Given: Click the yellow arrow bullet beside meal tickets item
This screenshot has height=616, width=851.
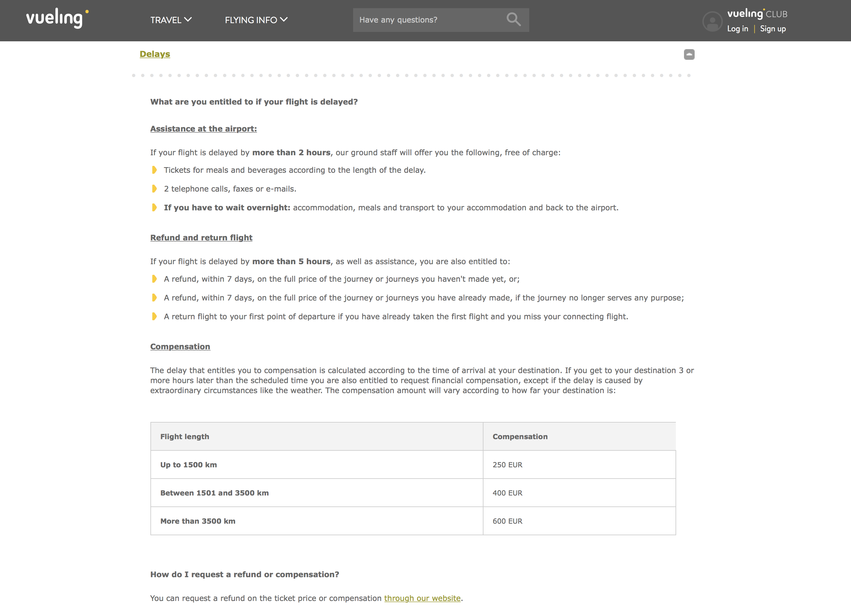Looking at the screenshot, I should point(154,170).
